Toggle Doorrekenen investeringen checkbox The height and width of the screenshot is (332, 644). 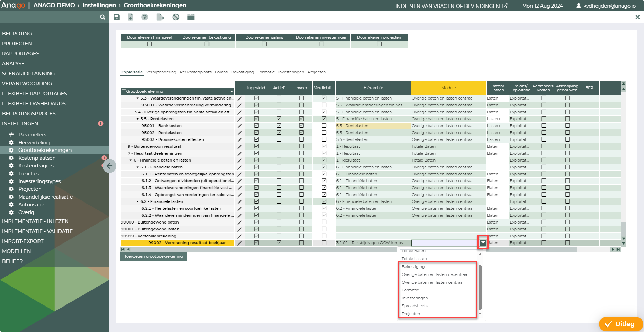pos(322,44)
